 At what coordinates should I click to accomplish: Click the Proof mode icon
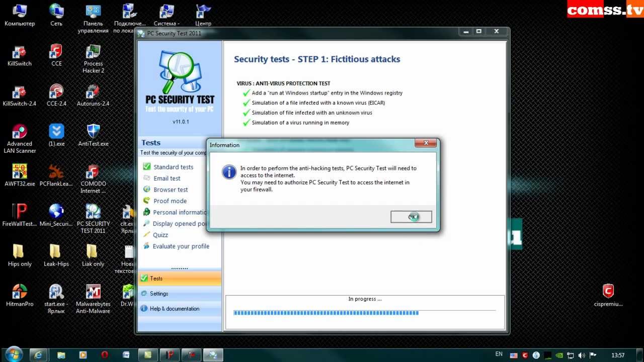point(147,201)
